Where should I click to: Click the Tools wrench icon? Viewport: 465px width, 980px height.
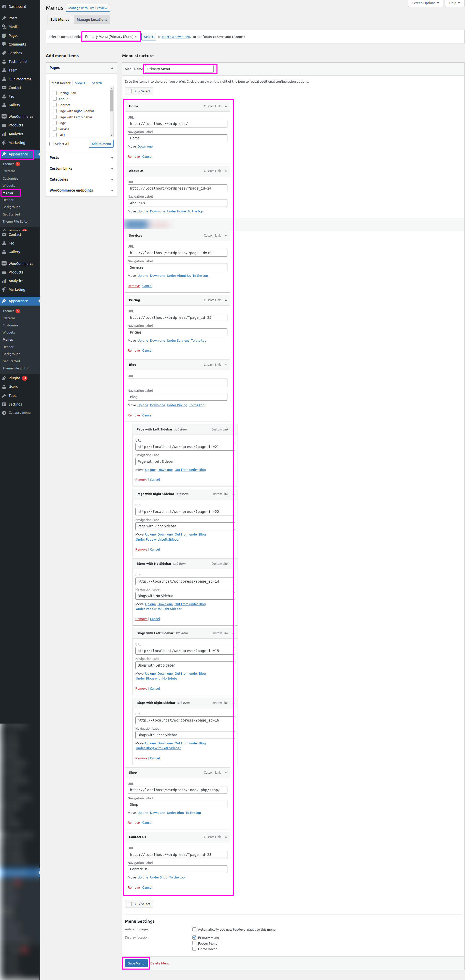click(x=4, y=396)
